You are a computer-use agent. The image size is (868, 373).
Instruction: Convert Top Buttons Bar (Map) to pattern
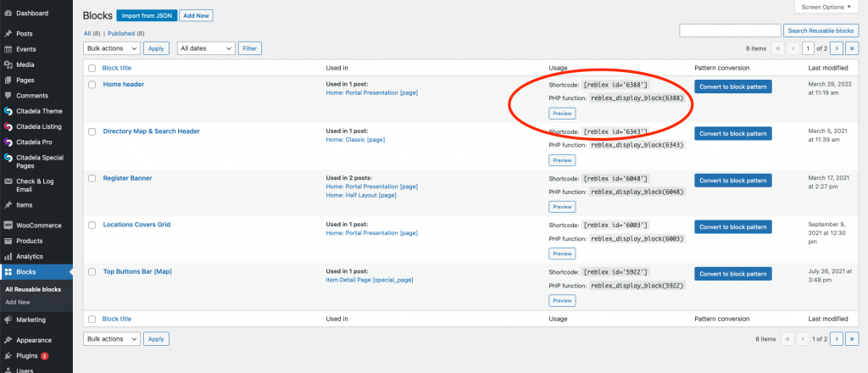[733, 274]
